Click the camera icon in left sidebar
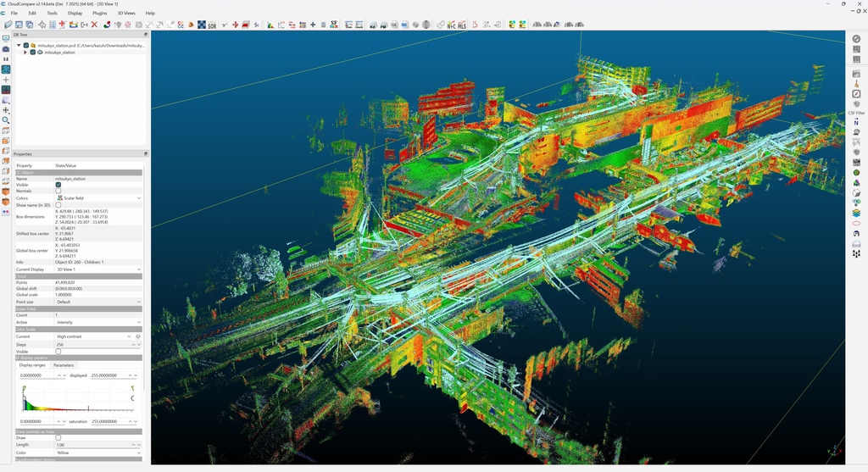This screenshot has width=868, height=472. [x=6, y=49]
